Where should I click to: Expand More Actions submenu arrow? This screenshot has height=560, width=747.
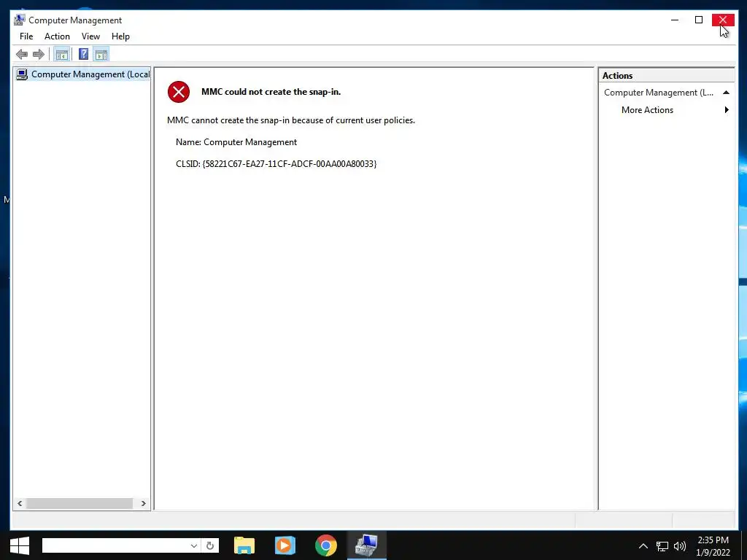727,110
